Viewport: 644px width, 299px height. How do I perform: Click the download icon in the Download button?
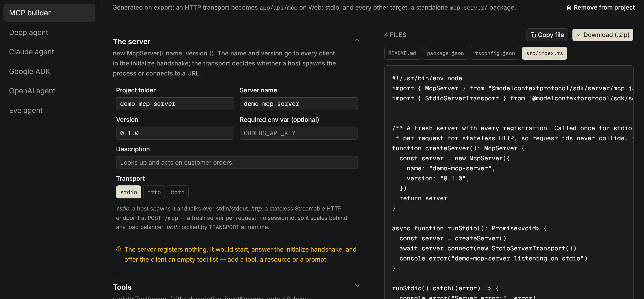click(579, 35)
